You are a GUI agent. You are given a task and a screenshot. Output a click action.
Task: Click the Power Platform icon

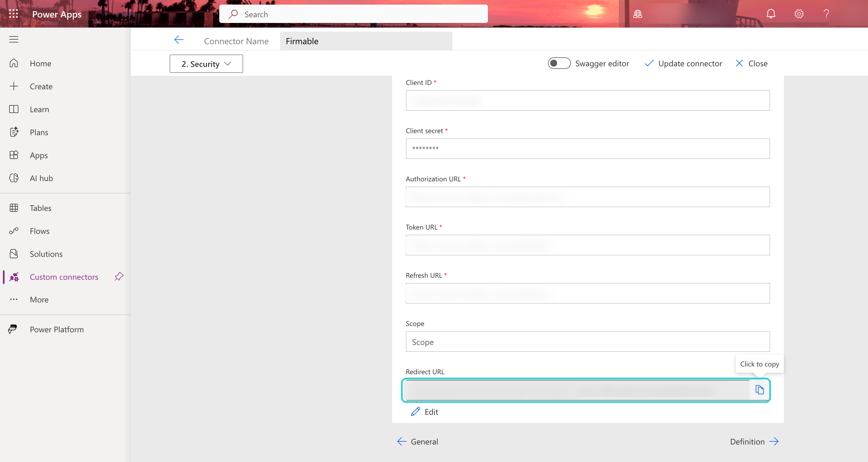pyautogui.click(x=13, y=329)
